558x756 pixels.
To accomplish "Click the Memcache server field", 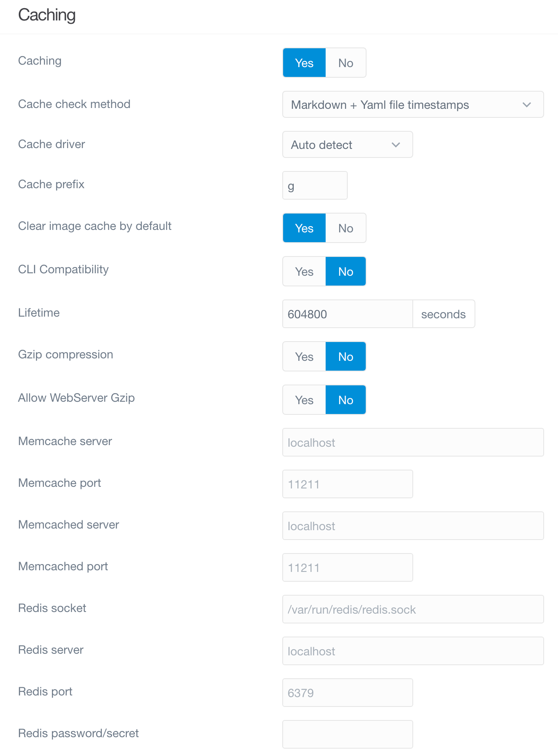I will pos(412,442).
